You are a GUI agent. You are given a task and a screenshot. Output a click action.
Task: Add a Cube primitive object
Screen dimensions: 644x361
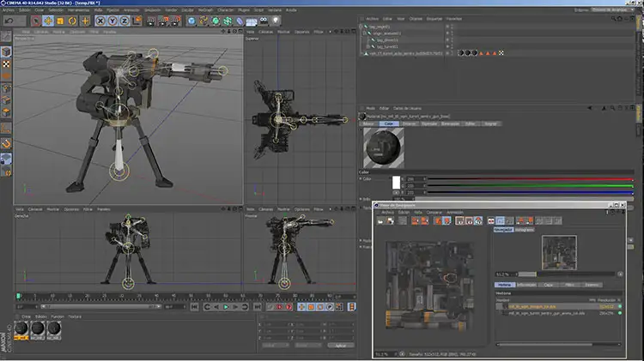point(191,21)
